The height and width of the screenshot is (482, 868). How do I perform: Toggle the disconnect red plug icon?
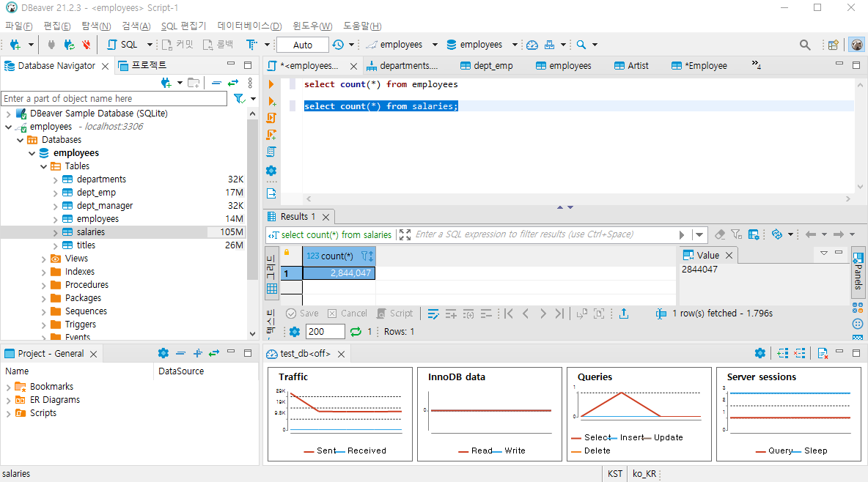coord(87,45)
